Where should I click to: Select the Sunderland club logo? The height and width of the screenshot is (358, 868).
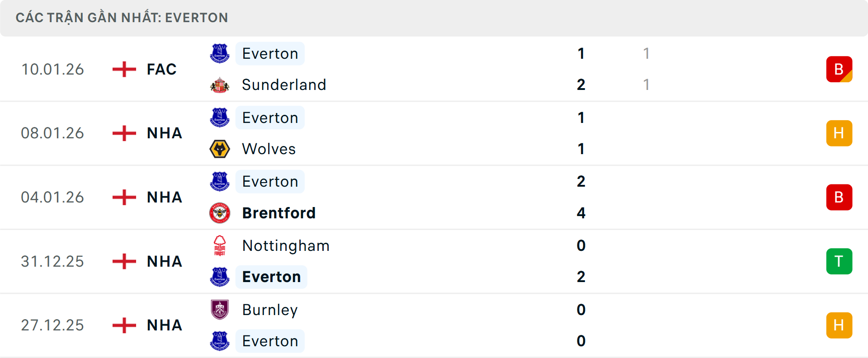(x=220, y=85)
